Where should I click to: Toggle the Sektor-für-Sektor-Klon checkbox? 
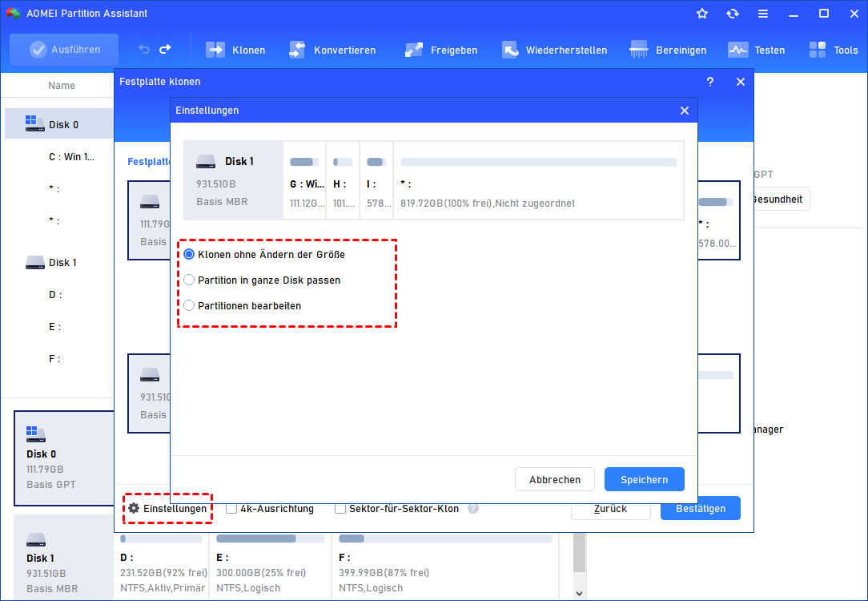tap(340, 509)
